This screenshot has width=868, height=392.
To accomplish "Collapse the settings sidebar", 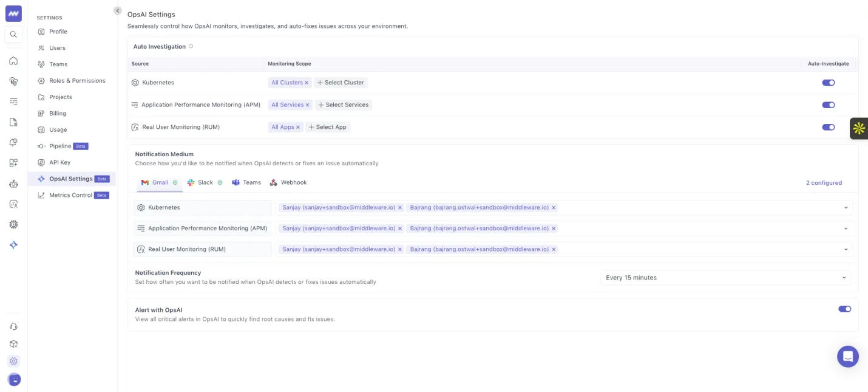I will point(118,10).
